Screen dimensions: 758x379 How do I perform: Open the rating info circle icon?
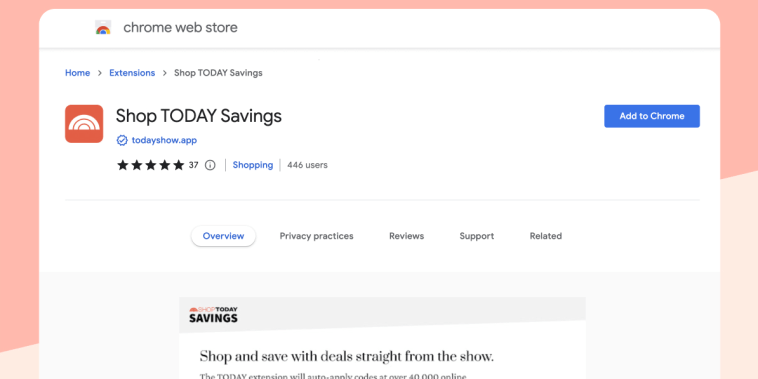(x=210, y=165)
